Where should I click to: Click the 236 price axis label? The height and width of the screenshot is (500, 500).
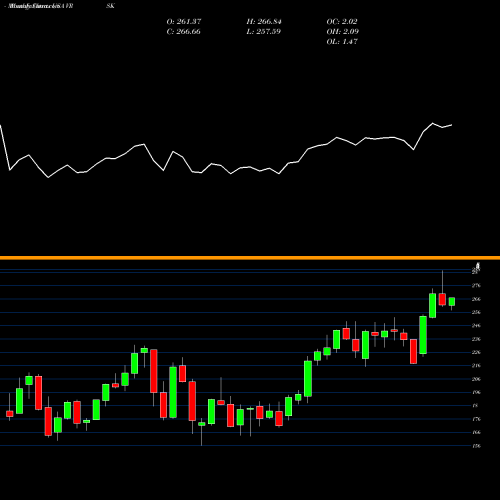click(476, 339)
